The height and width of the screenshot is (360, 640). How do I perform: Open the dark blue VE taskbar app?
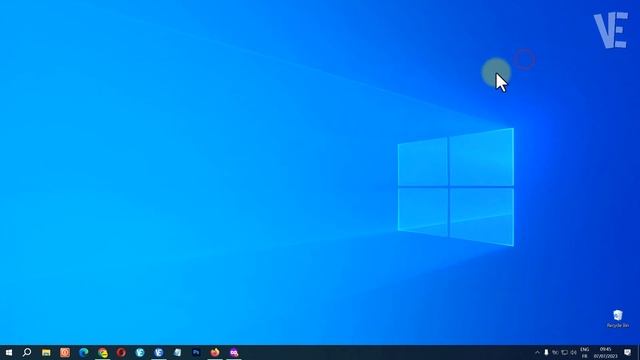[159, 352]
